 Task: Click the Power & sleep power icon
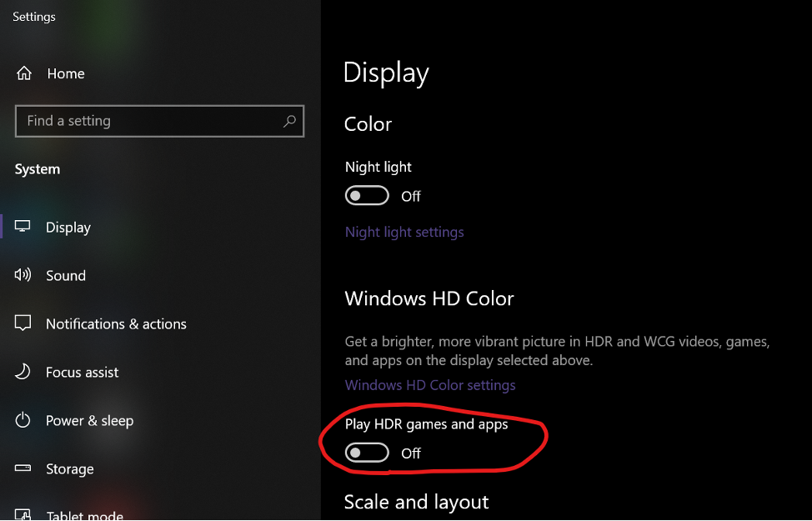coord(23,420)
